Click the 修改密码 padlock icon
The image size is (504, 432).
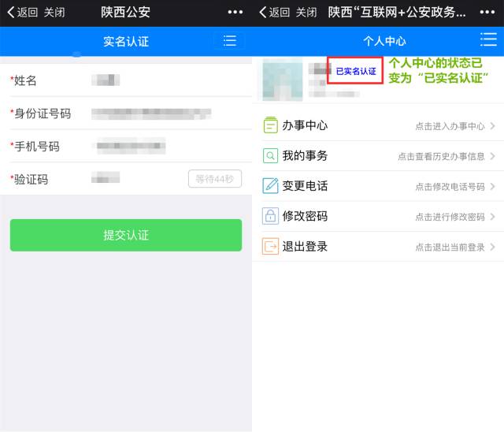[270, 215]
